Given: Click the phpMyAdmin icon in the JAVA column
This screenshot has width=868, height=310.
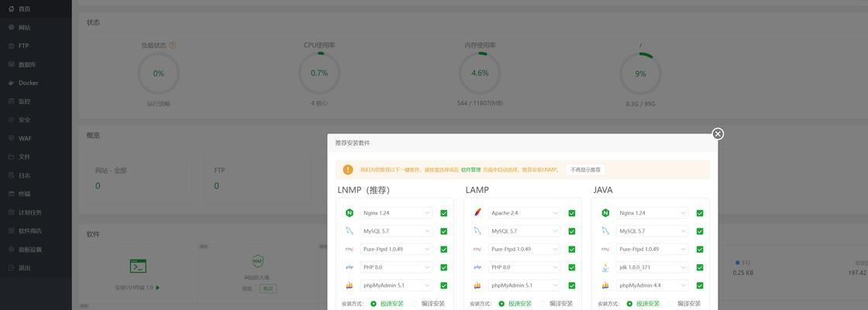Looking at the screenshot, I should [605, 286].
